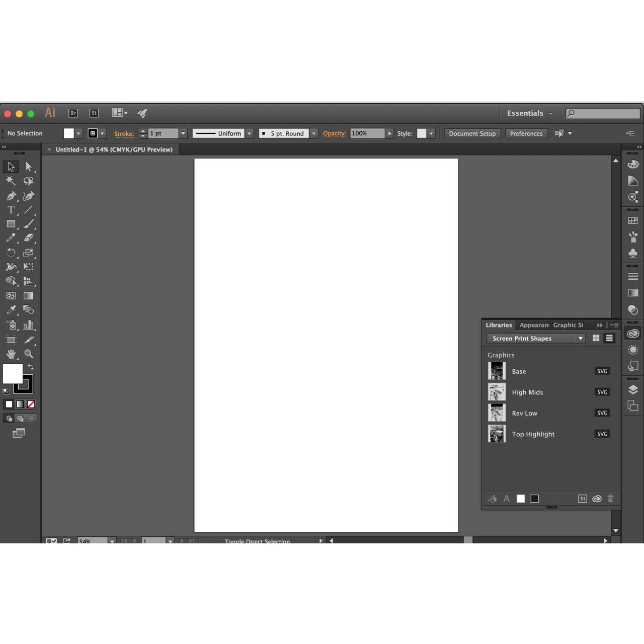Open Preferences button
Image resolution: width=644 pixels, height=644 pixels.
526,133
